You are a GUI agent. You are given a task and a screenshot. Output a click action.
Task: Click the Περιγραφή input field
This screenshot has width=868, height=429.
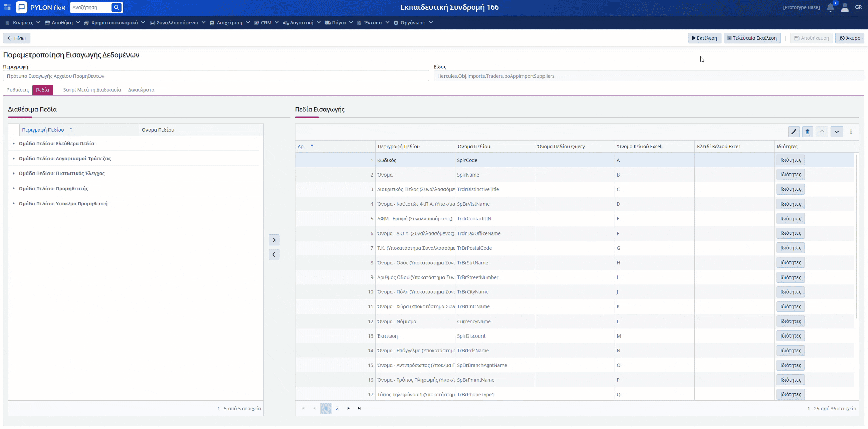point(216,76)
